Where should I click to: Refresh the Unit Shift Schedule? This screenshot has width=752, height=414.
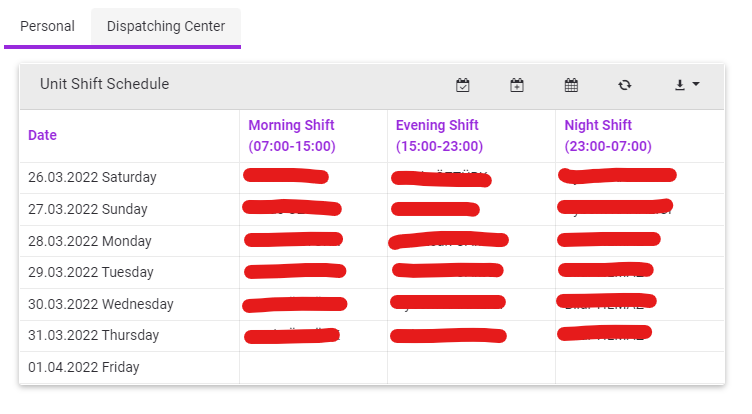[x=625, y=85]
